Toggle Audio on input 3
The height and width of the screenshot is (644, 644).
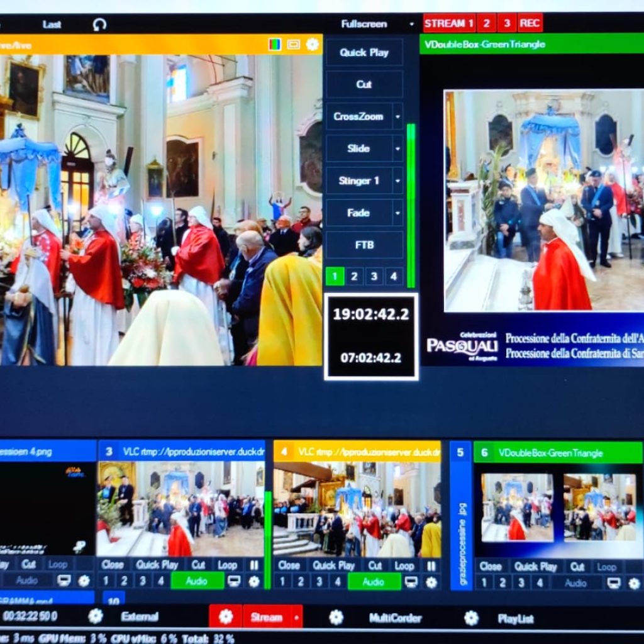tap(197, 582)
